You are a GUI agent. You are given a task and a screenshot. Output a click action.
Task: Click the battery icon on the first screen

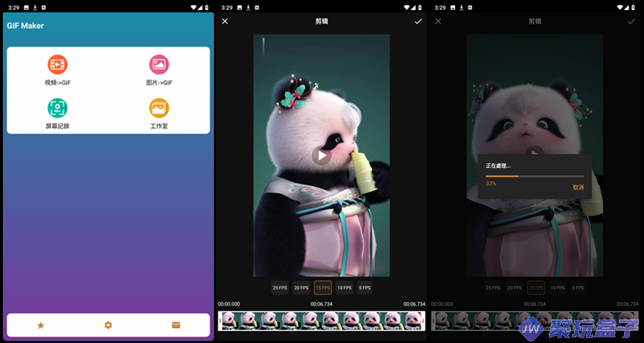[x=208, y=7]
